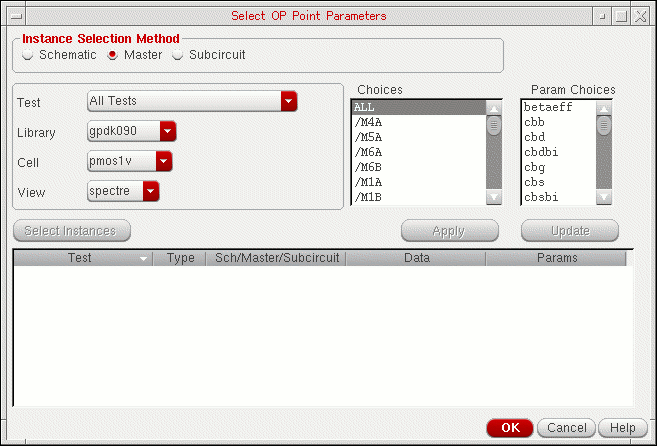Select /M1A in the Choices list
Screen dimensions: 657x446
coord(419,182)
